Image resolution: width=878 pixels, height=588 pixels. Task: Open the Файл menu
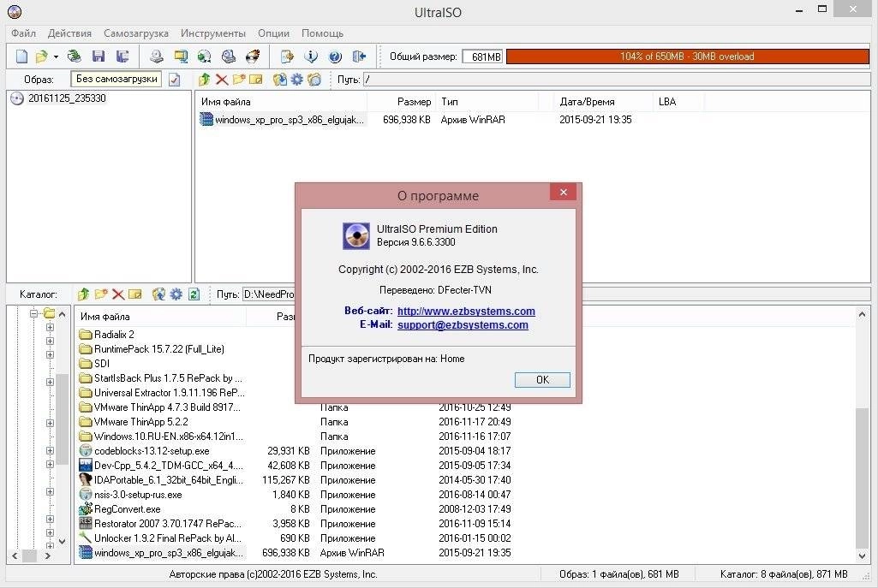pyautogui.click(x=23, y=33)
